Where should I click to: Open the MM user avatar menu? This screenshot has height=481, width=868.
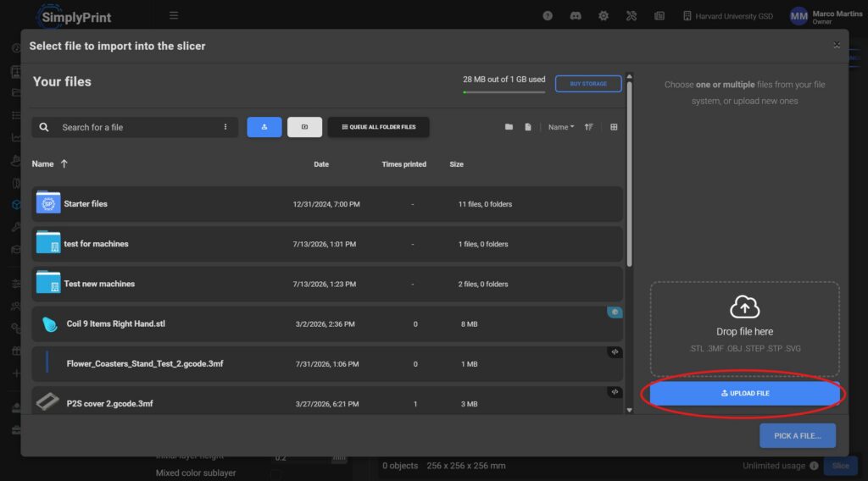[x=798, y=17]
